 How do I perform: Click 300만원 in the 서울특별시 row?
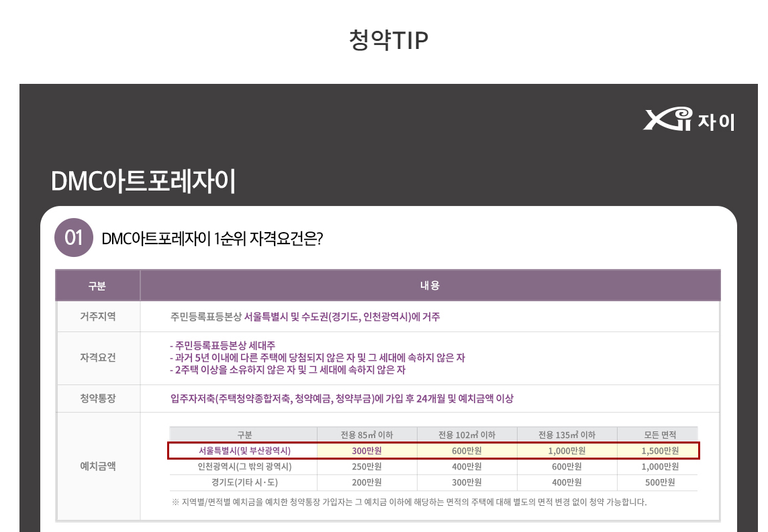pyautogui.click(x=367, y=451)
